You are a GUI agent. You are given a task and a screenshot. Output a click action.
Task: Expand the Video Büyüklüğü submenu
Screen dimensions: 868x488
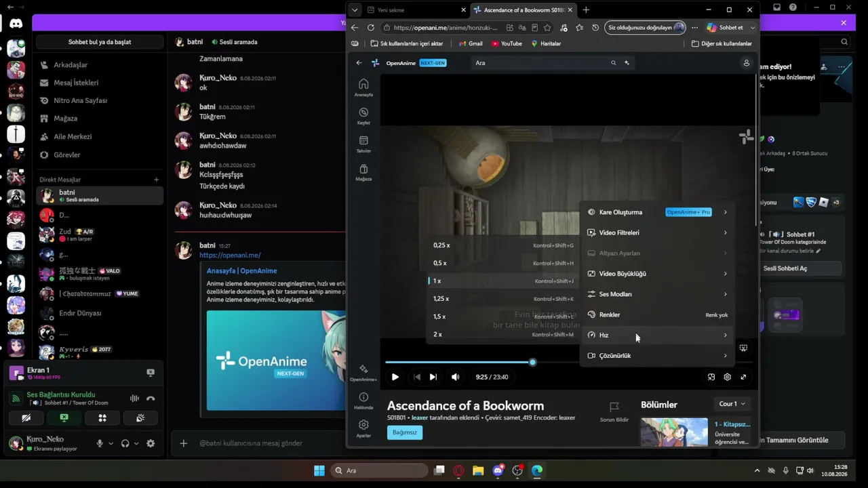(657, 274)
